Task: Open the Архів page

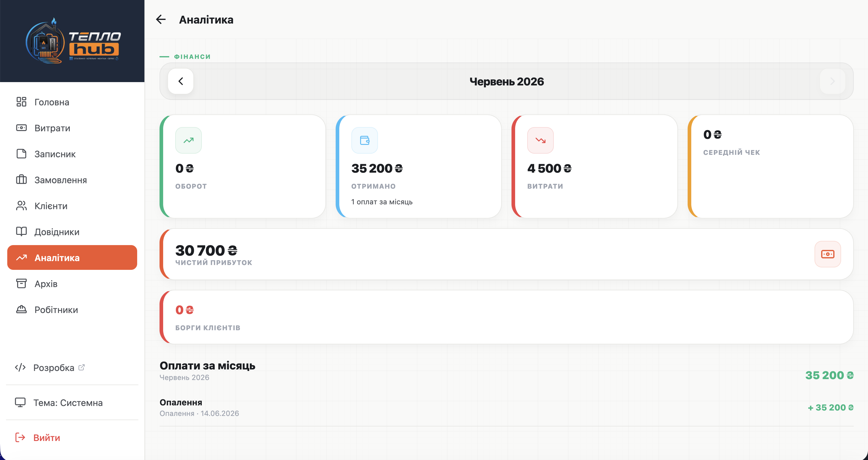Action: point(72,283)
